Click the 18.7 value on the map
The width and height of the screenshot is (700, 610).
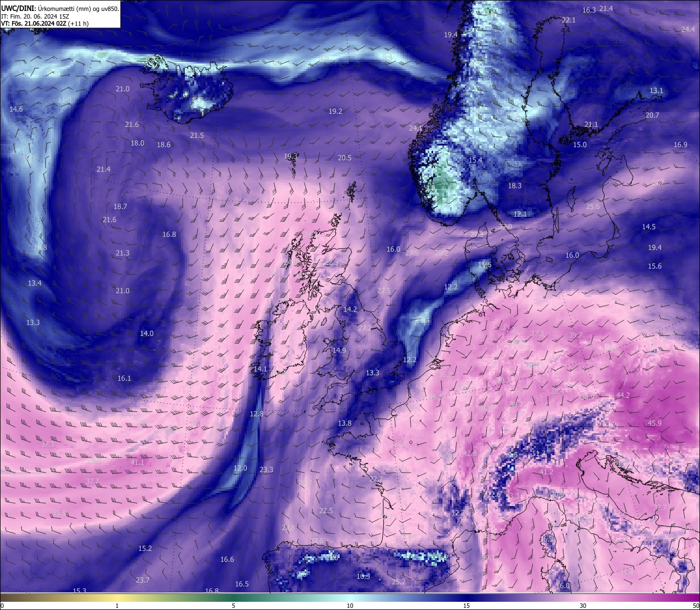120,206
